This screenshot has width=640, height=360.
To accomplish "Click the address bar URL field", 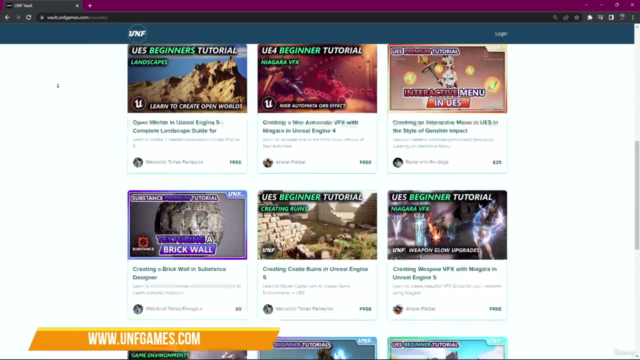I will point(286,18).
